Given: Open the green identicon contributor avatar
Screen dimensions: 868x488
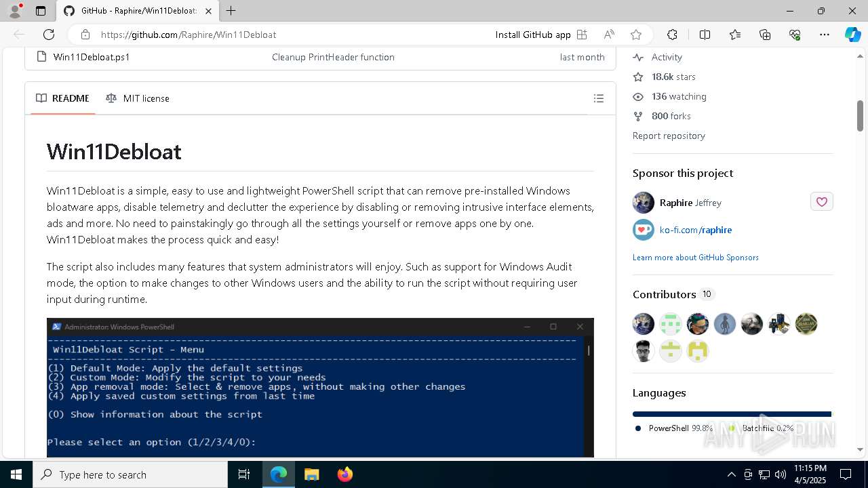Looking at the screenshot, I should click(671, 324).
